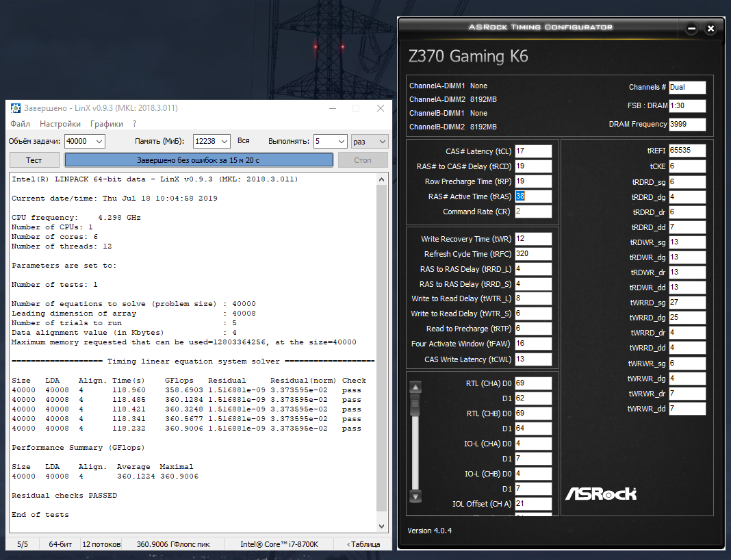
Task: Open the Графики menu
Action: click(107, 123)
